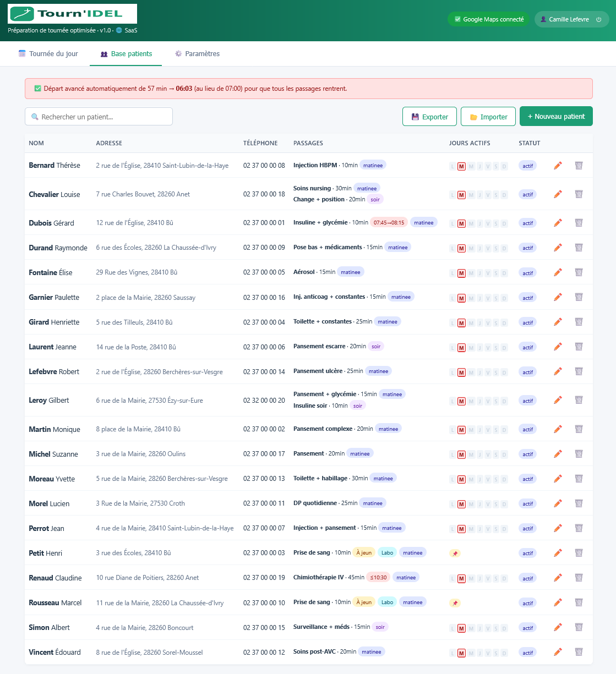This screenshot has height=674, width=616.
Task: Edit Rousseau Marcel with the pencil icon
Action: tap(558, 602)
